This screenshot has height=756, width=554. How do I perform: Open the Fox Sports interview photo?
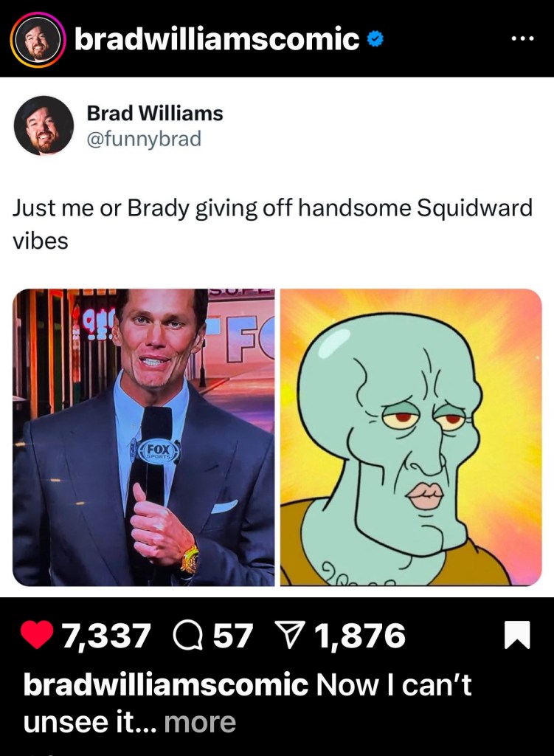click(x=144, y=437)
